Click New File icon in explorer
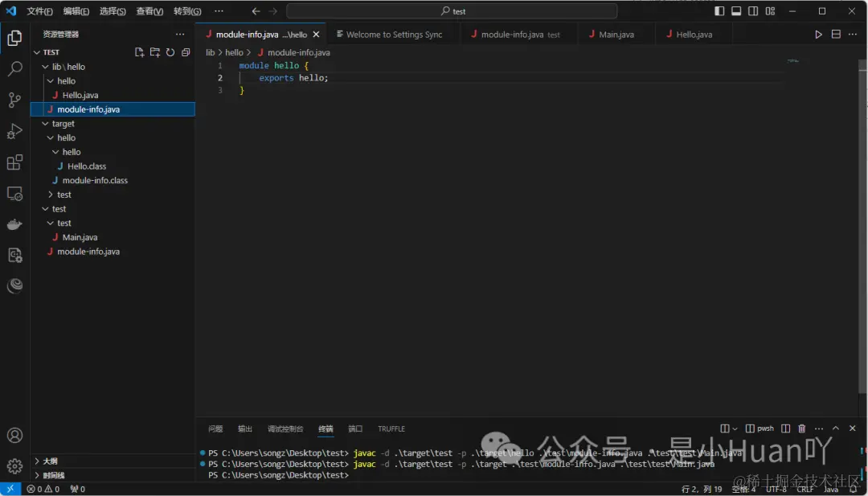 (140, 52)
